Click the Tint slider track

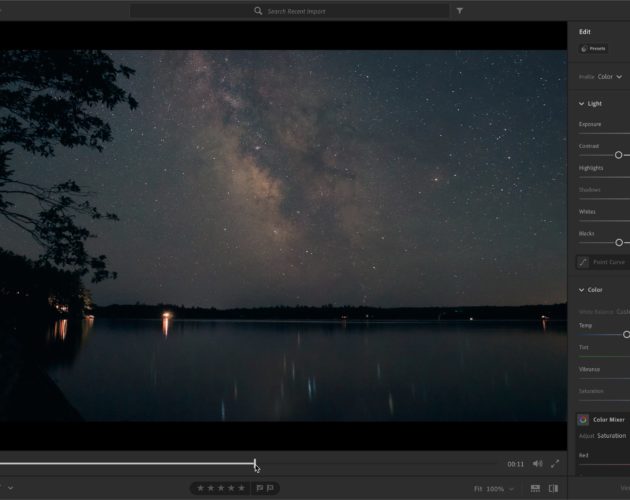tap(604, 356)
